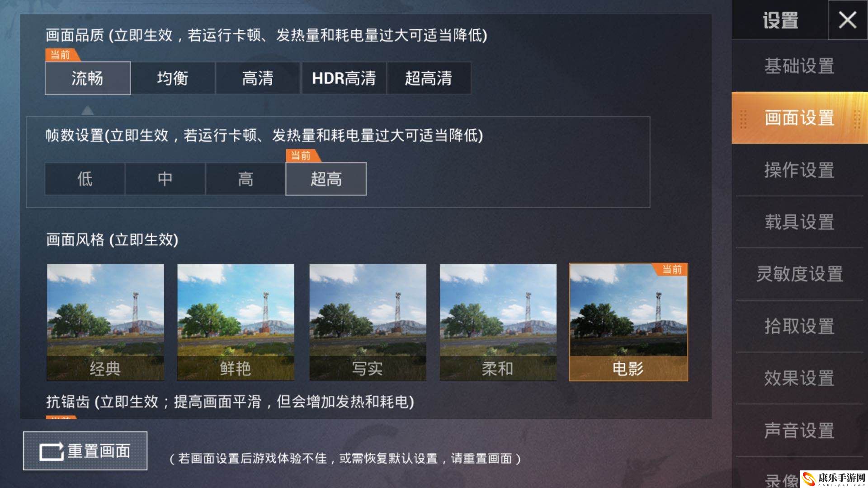The height and width of the screenshot is (488, 868).
Task: Choose the 鲜艳 style thumbnail
Action: pyautogui.click(x=236, y=322)
